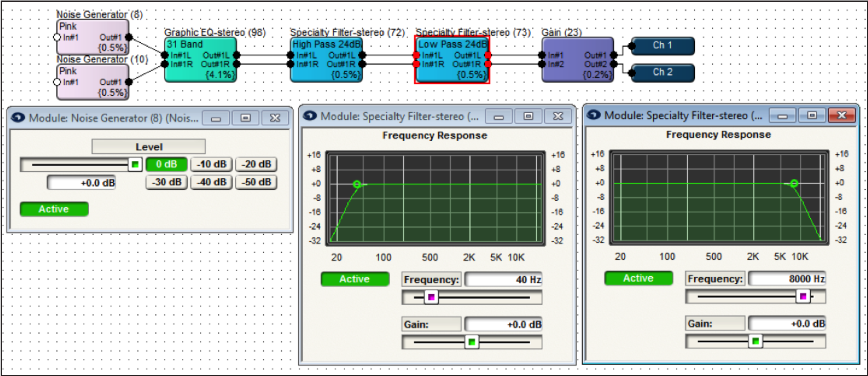Click the middle Specialty Filter window title icon
Viewport: 868px width, 376px height.
tap(310, 116)
